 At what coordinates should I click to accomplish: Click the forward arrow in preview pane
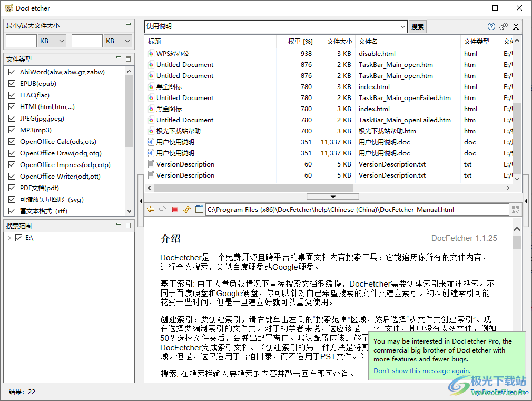[163, 209]
